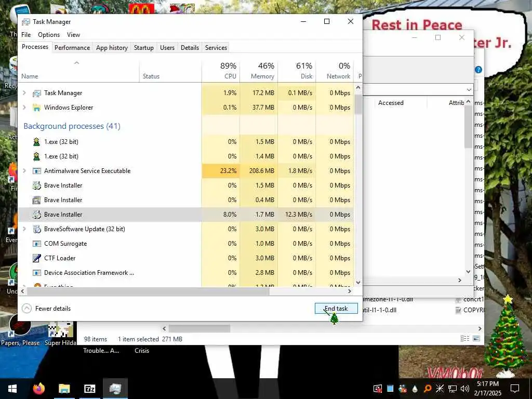Click the icon of Brave Installer using 0.4 MB
The image size is (532, 399).
pos(37,200)
